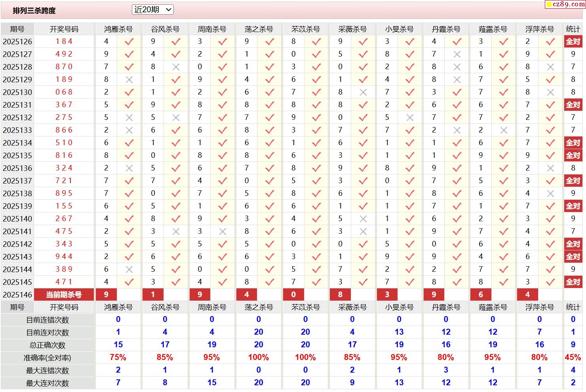
Task: Click period number 2025130
Action: coord(17,92)
